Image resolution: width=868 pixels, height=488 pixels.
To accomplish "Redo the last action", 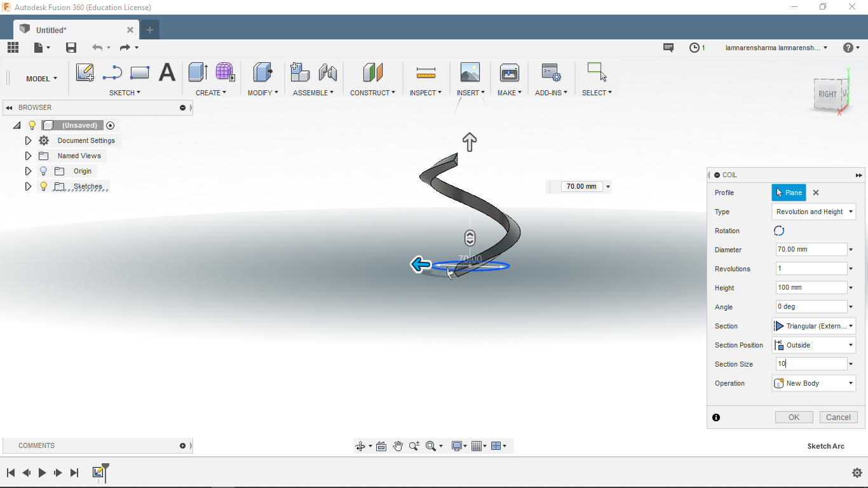I will pyautogui.click(x=125, y=48).
